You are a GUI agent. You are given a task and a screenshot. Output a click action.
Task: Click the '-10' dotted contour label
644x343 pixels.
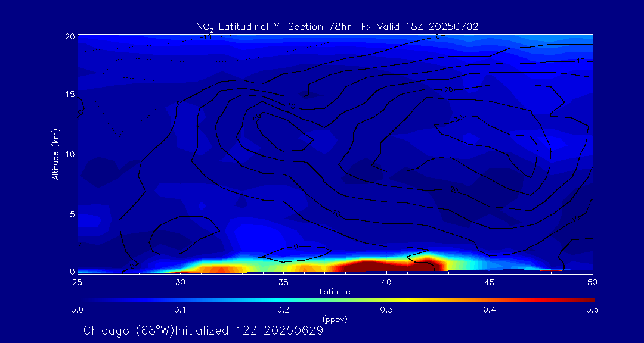[206, 37]
